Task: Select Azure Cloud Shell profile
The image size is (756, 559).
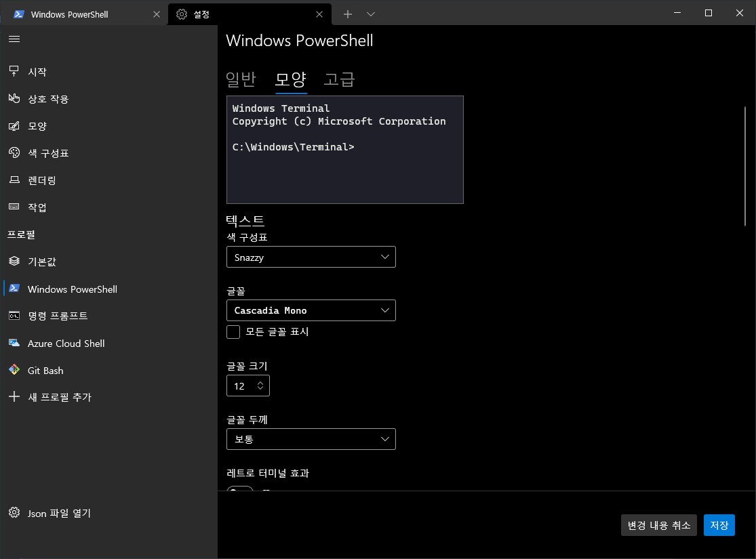Action: (108, 343)
